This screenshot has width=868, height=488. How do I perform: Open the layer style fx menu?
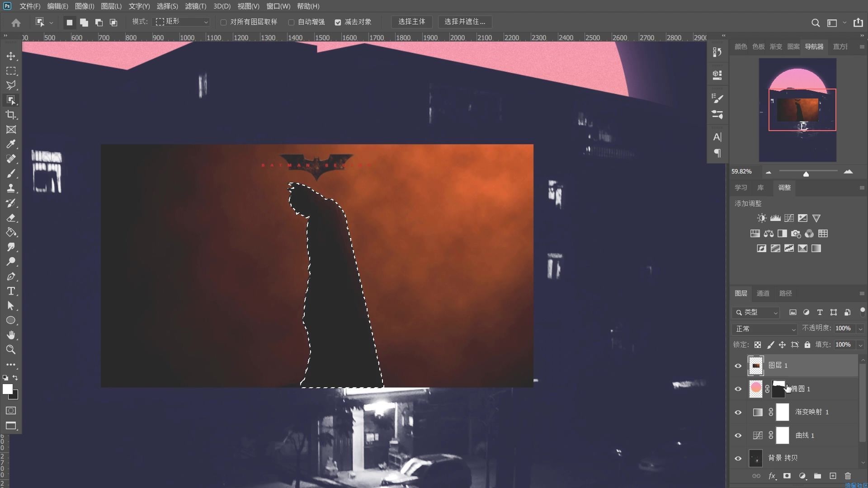[x=772, y=476]
